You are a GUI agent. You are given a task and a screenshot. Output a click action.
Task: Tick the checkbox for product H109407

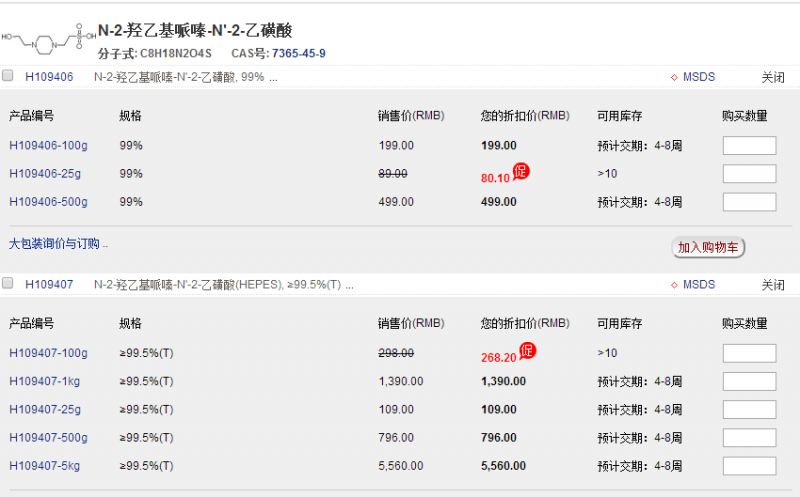click(x=9, y=284)
